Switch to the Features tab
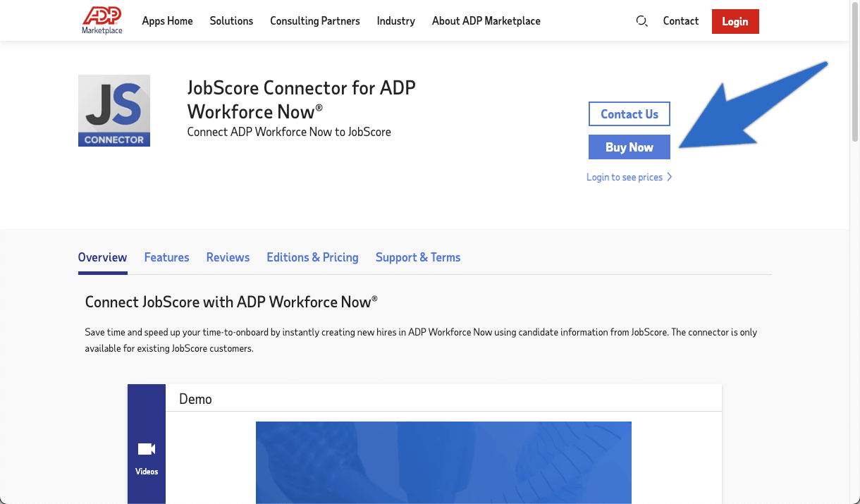The width and height of the screenshot is (860, 504). pos(166,257)
